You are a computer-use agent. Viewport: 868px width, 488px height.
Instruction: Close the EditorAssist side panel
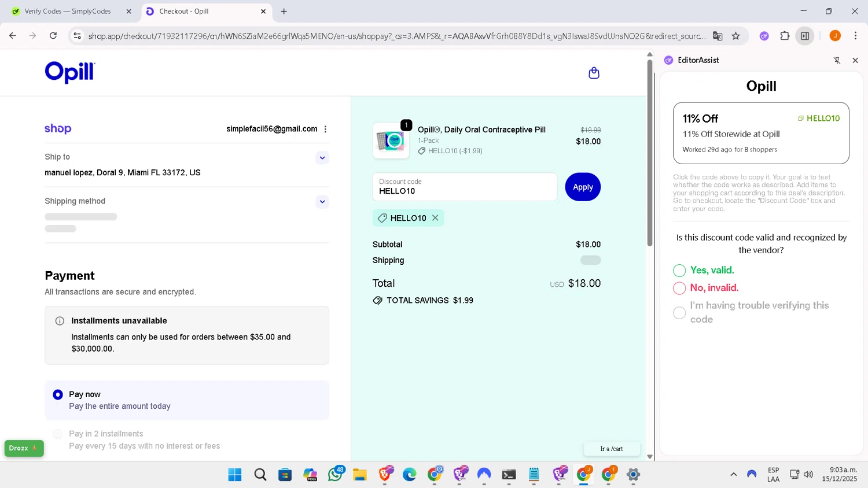[x=855, y=60]
